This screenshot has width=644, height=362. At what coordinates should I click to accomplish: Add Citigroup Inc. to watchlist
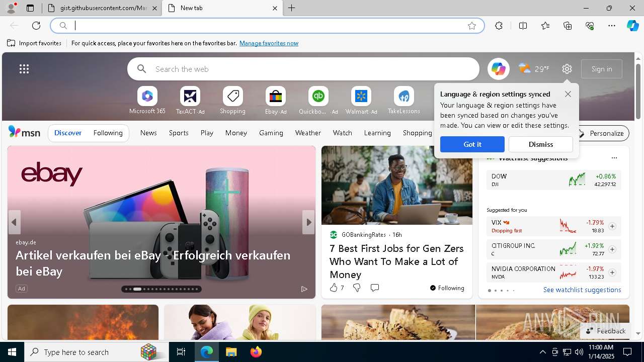tap(612, 249)
